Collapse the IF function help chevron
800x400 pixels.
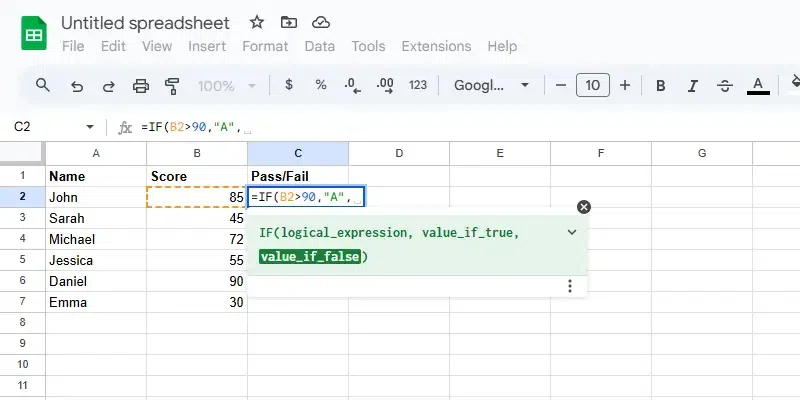(572, 232)
